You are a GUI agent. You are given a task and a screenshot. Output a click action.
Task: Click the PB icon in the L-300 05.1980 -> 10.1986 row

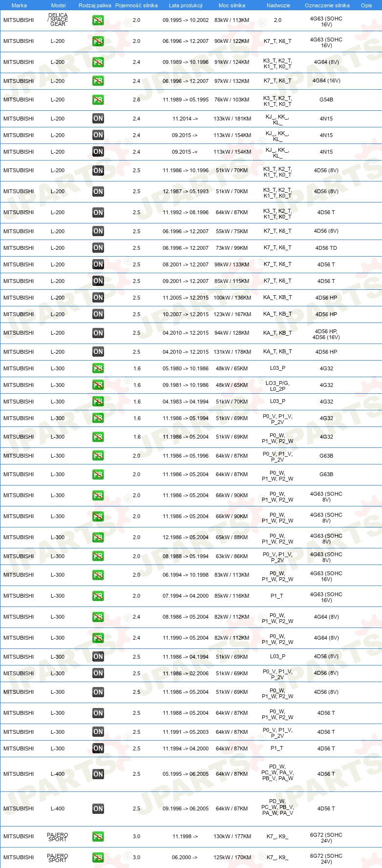tap(98, 368)
